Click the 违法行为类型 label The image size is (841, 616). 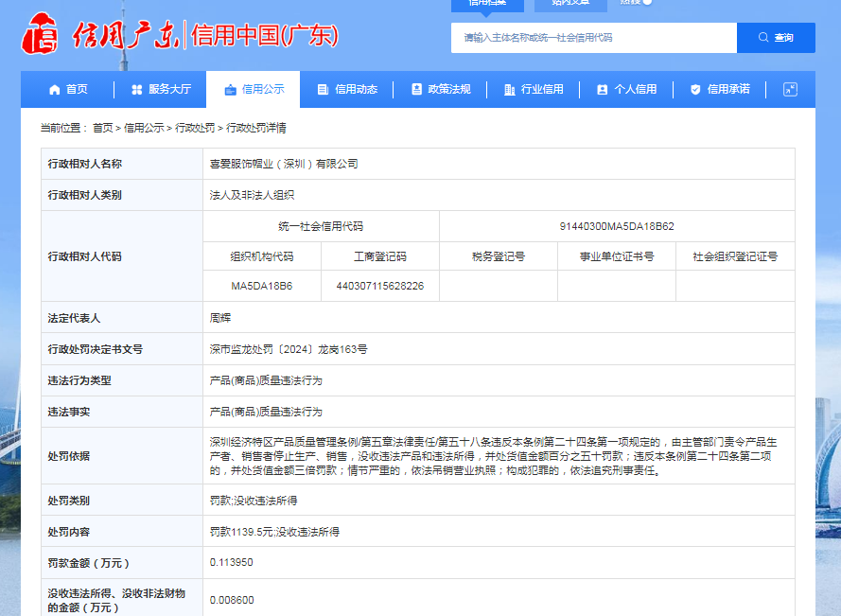(79, 380)
